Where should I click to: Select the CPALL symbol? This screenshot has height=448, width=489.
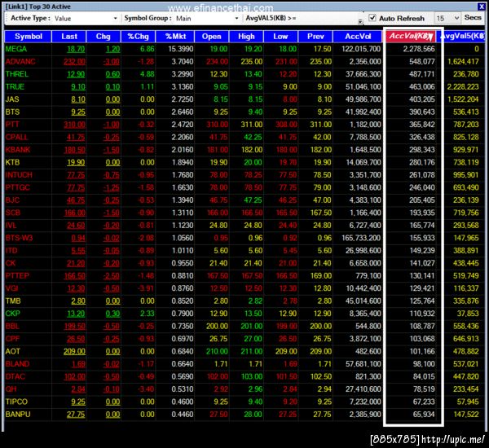click(17, 137)
